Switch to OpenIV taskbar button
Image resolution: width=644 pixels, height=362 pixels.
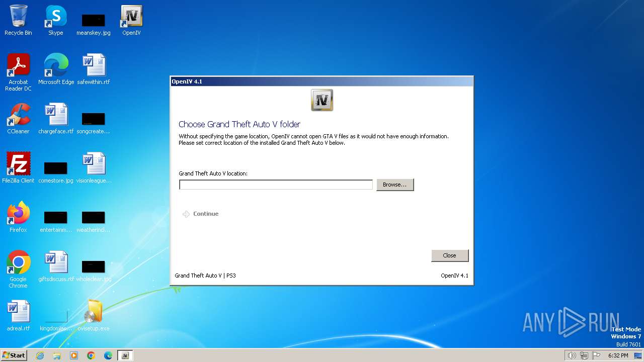pos(125,355)
